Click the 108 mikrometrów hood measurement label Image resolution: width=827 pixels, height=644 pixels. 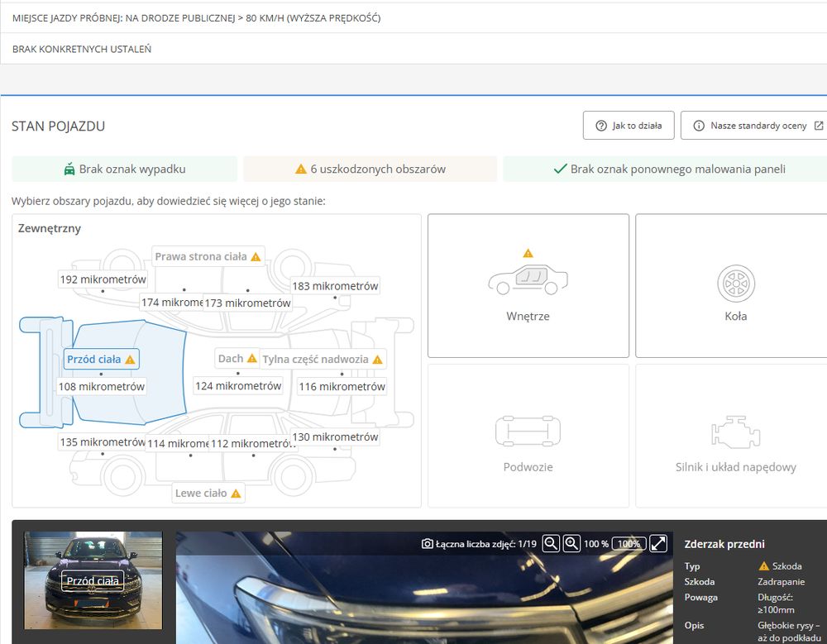101,387
